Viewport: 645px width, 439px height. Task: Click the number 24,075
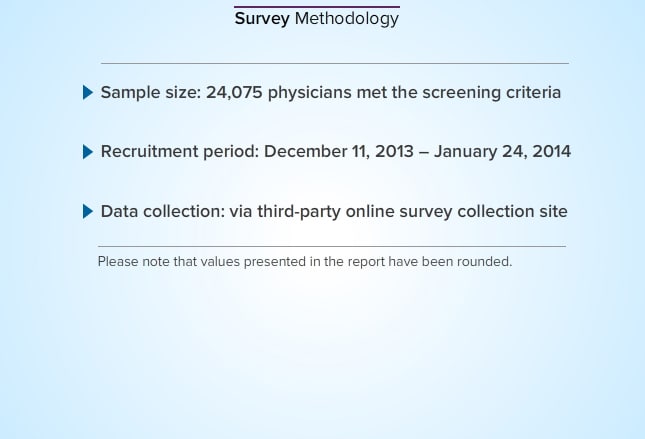[x=234, y=93]
